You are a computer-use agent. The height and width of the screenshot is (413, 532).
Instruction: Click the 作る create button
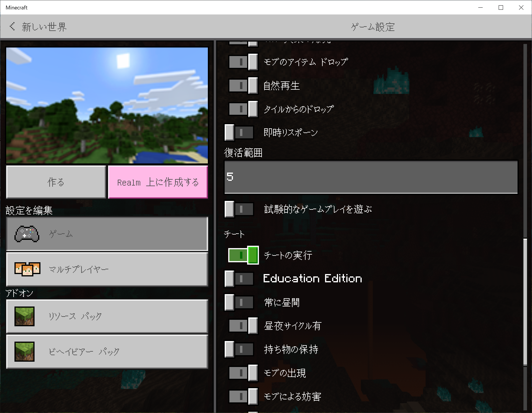(x=56, y=182)
